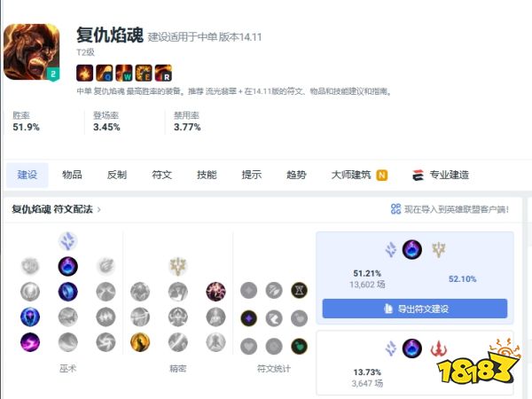The width and height of the screenshot is (532, 399).
Task: Select the E skill icon
Action: [x=144, y=73]
